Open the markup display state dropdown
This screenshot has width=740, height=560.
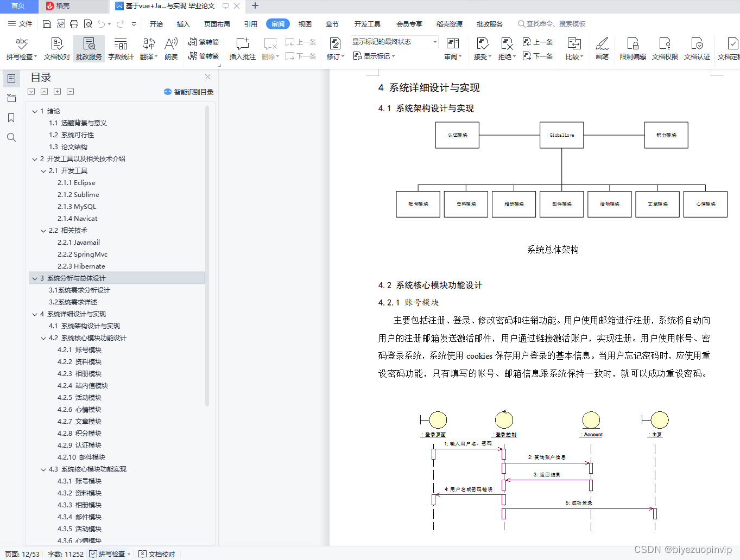pyautogui.click(x=395, y=42)
